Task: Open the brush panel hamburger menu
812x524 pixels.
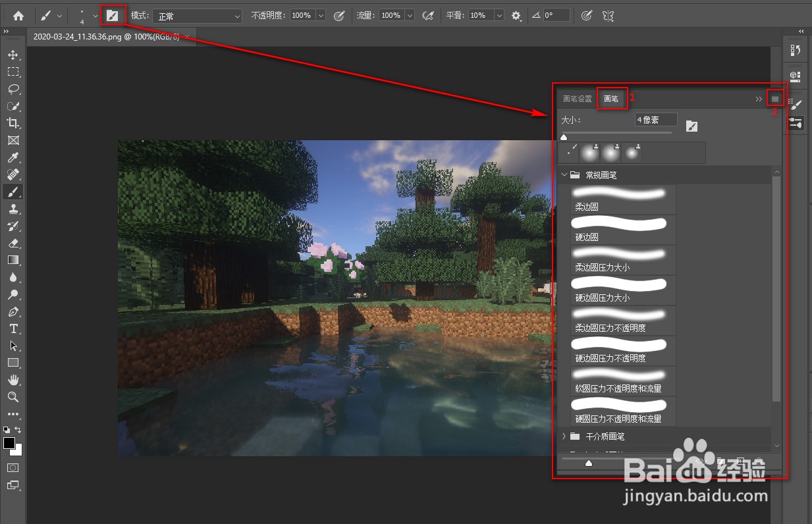Action: [775, 99]
